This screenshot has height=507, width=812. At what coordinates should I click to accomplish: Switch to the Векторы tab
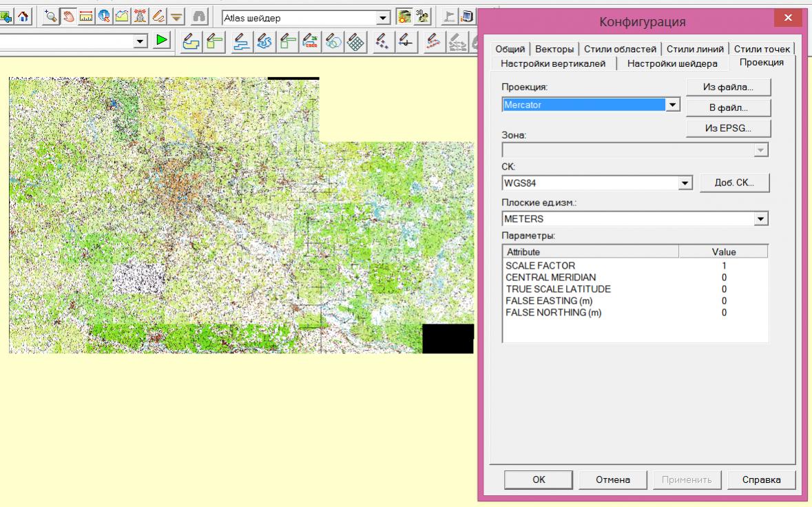pos(554,49)
